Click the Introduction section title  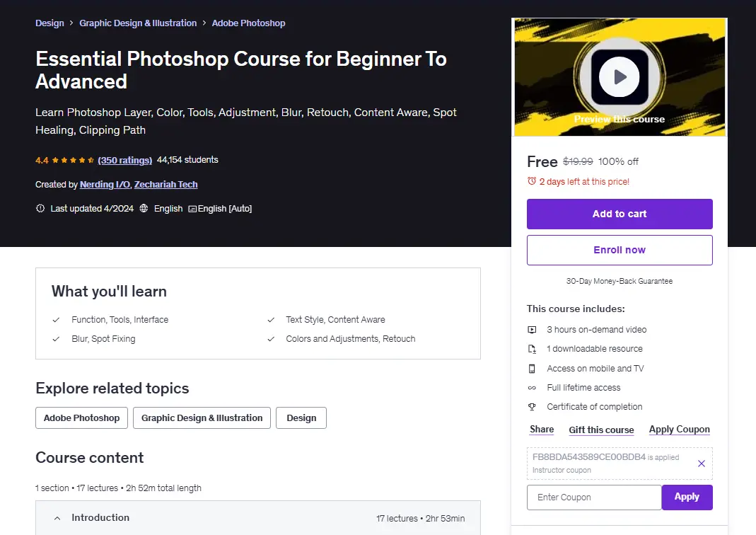[100, 517]
